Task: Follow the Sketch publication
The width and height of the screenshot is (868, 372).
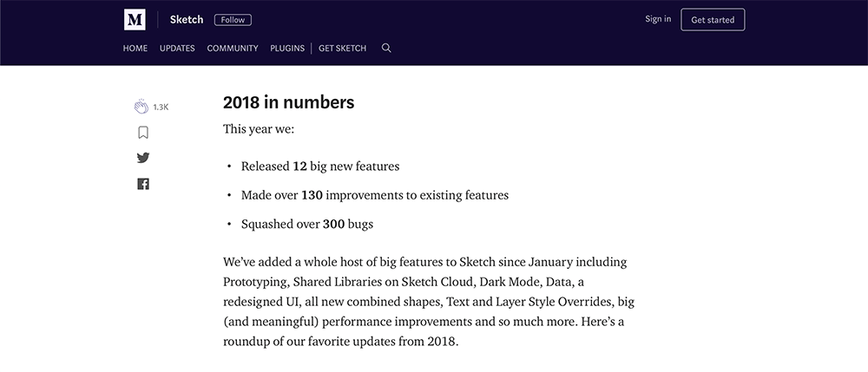Action: (x=233, y=20)
